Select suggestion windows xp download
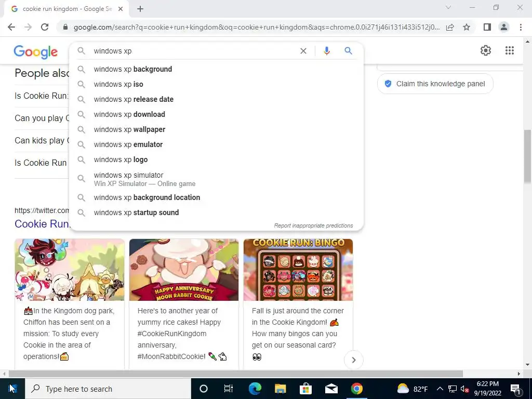This screenshot has width=532, height=399. tap(216, 114)
